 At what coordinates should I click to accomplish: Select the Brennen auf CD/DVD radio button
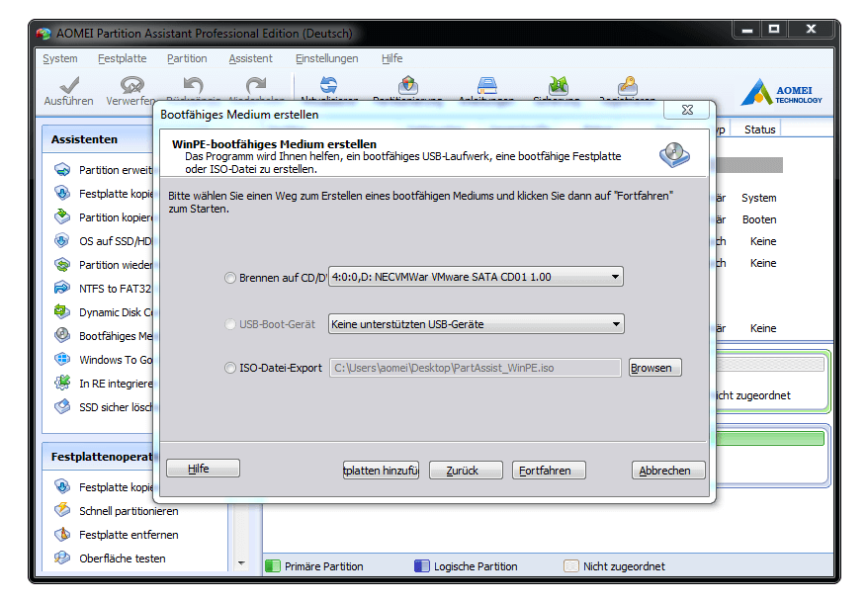[x=230, y=278]
